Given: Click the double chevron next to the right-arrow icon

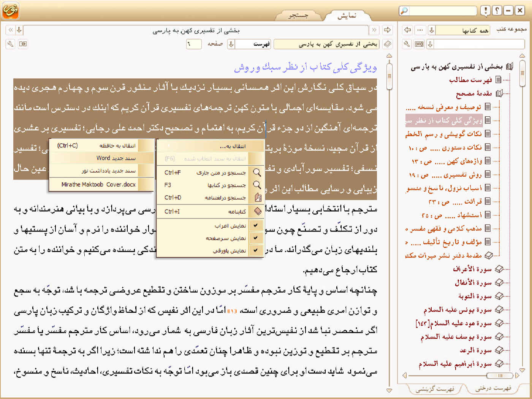Looking at the screenshot, I should pyautogui.click(x=374, y=30).
